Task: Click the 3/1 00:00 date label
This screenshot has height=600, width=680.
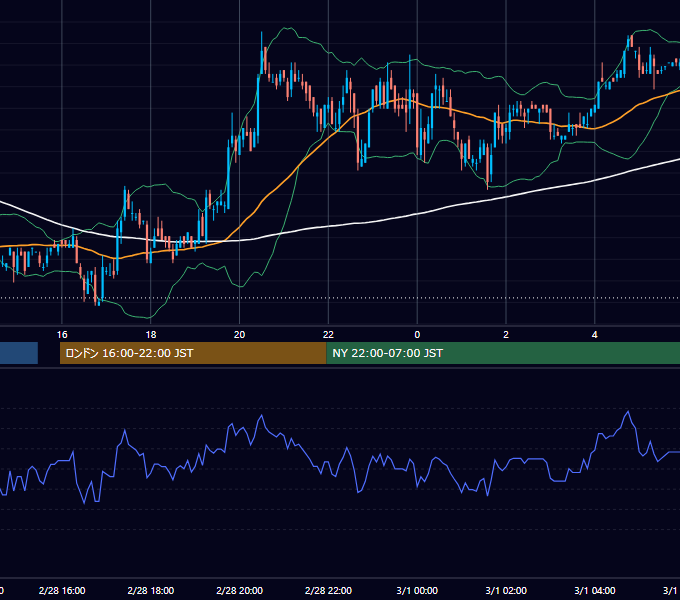Action: coord(417,590)
